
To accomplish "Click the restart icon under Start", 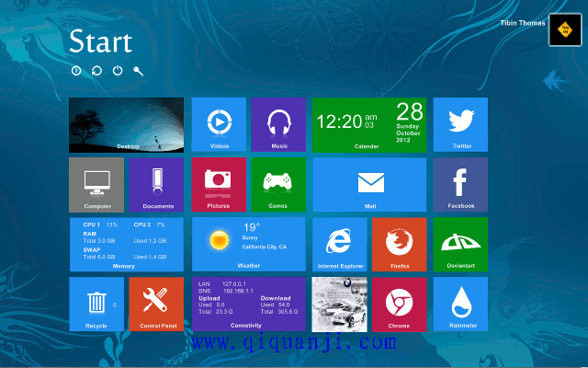I will pos(96,71).
